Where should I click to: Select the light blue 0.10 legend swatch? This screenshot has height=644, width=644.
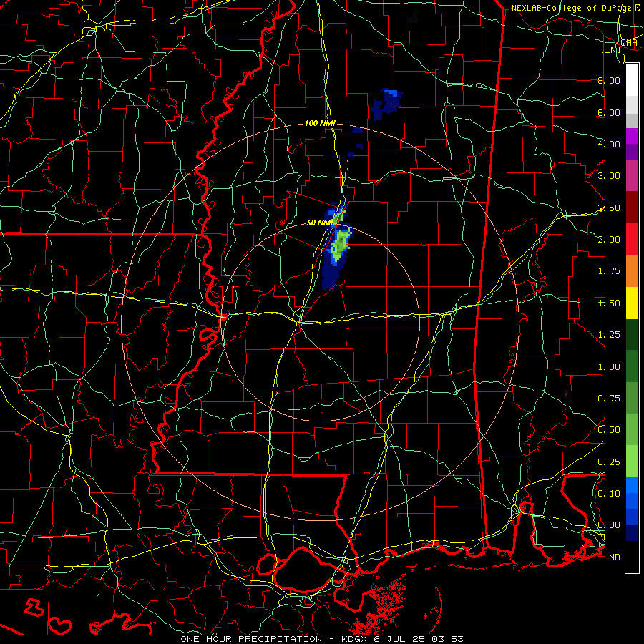tap(632, 485)
